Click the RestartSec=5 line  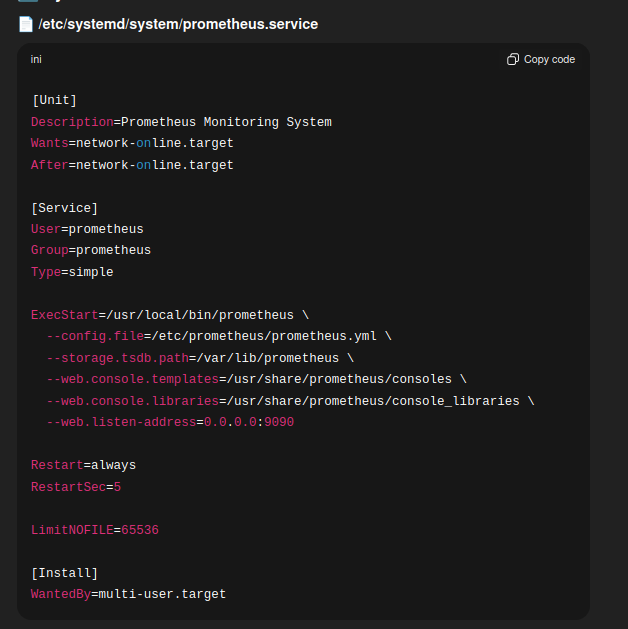point(76,487)
